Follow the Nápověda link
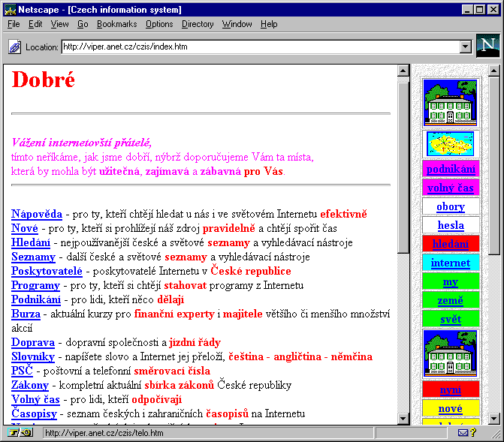The image size is (504, 442). pos(37,214)
